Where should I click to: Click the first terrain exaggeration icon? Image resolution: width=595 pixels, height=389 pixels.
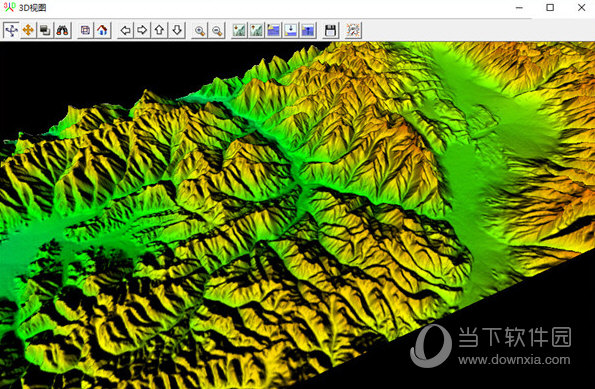pyautogui.click(x=239, y=30)
